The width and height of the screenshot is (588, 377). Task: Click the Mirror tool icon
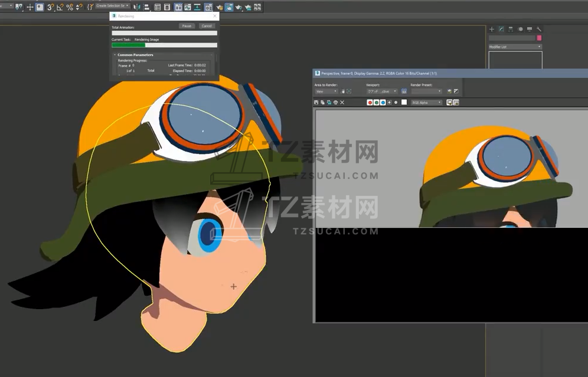coord(137,7)
